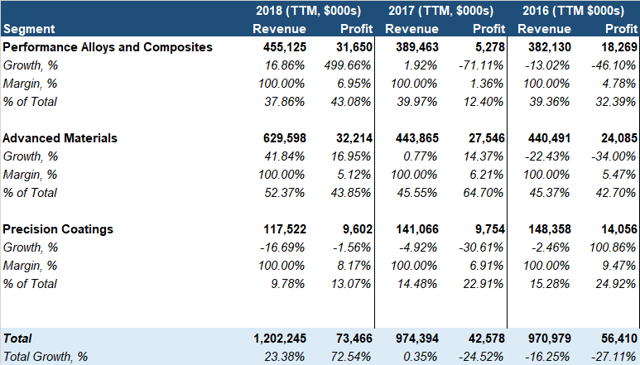Image resolution: width=640 pixels, height=365 pixels.
Task: Select the 72.54% total profit growth
Action: [351, 357]
